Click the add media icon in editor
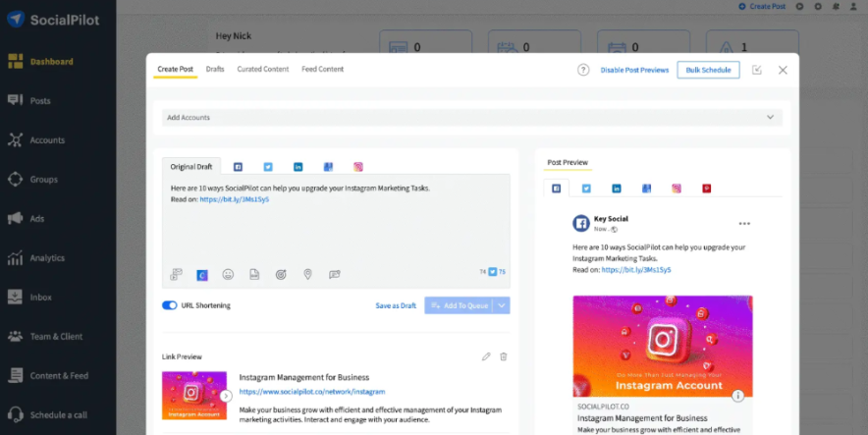The height and width of the screenshot is (435, 868). (x=176, y=274)
